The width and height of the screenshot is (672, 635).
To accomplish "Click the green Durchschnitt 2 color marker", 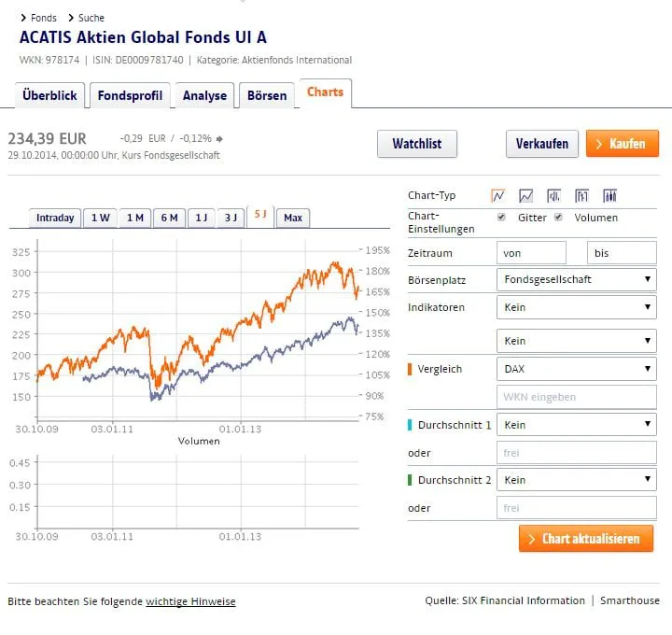I will point(410,480).
